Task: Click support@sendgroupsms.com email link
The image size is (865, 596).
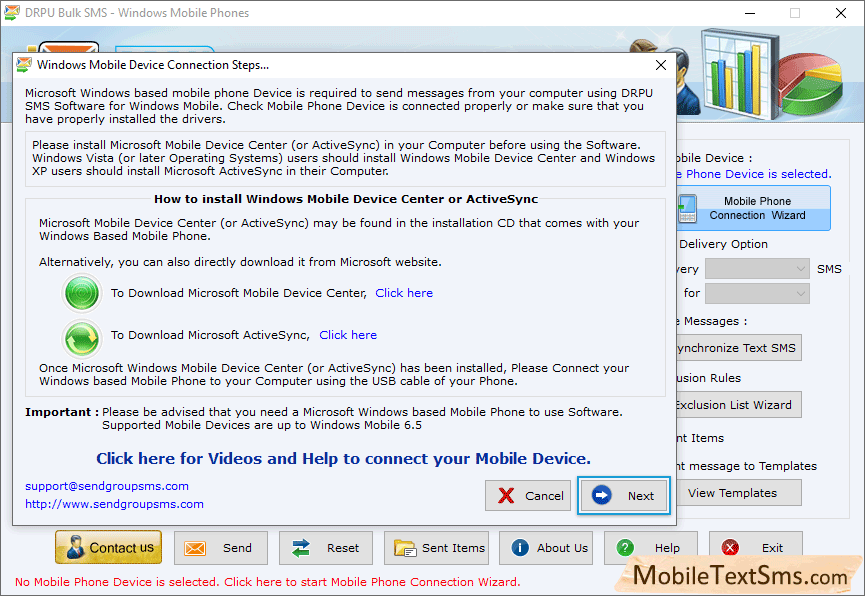Action: [107, 486]
